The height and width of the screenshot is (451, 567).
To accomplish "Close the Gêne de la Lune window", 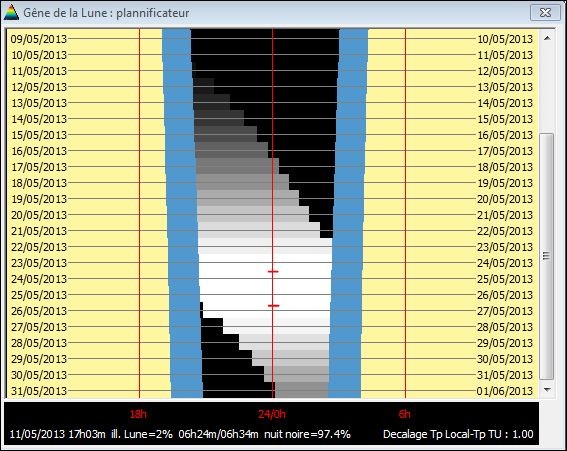I will click(x=545, y=13).
